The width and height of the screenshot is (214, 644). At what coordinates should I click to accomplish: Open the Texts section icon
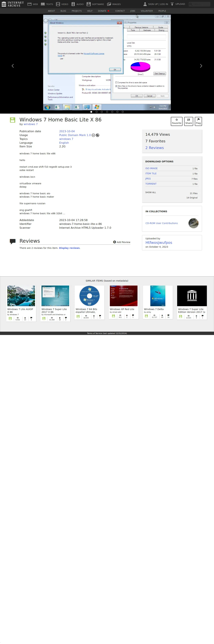(43, 4)
